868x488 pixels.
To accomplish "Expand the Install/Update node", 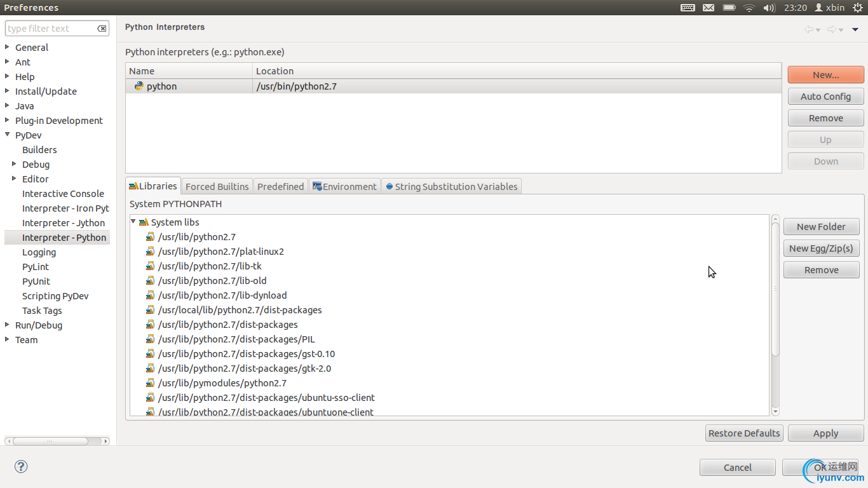I will [x=7, y=91].
